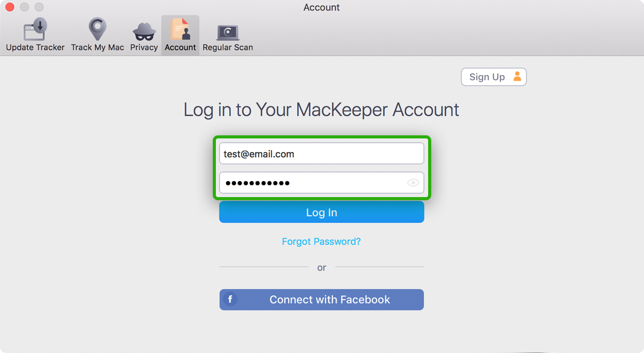The image size is (644, 353).
Task: Click the Track My Mac label
Action: 97,47
